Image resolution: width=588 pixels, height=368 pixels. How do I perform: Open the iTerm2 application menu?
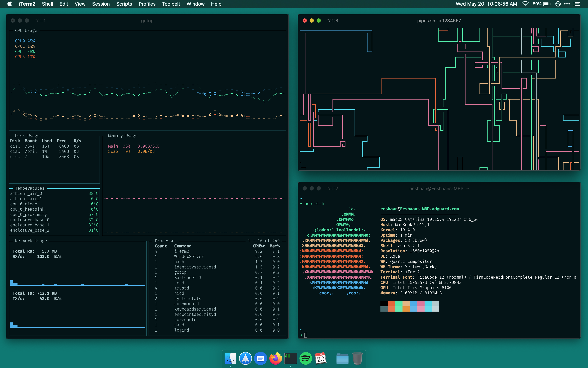[27, 4]
